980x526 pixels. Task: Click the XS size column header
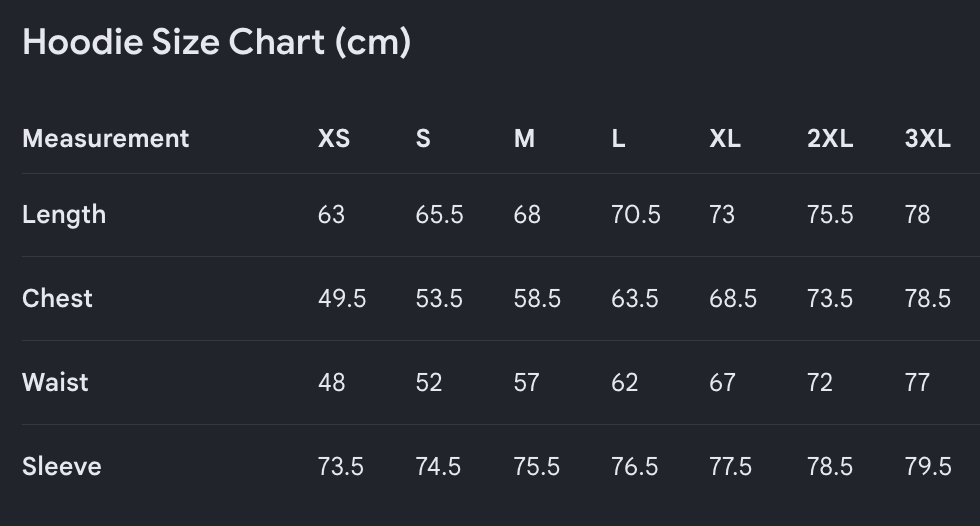pyautogui.click(x=334, y=139)
